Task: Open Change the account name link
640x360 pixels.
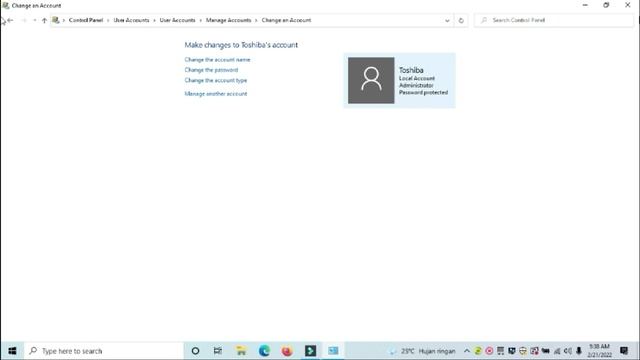Action: (x=217, y=60)
